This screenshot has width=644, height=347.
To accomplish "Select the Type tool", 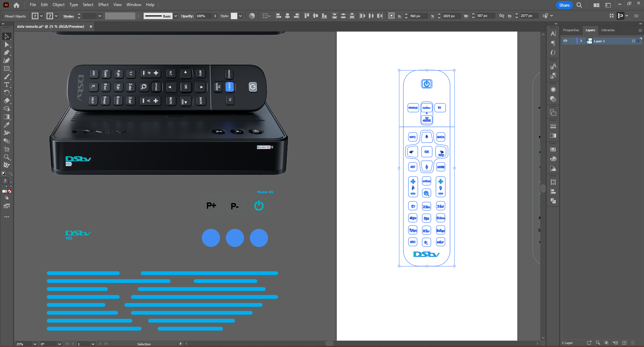I will [x=7, y=85].
